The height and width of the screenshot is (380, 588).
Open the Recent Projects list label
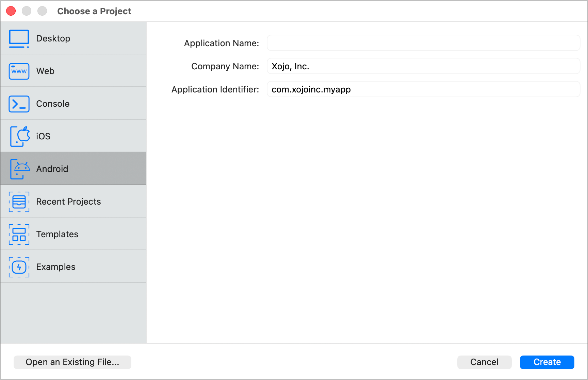click(x=68, y=202)
